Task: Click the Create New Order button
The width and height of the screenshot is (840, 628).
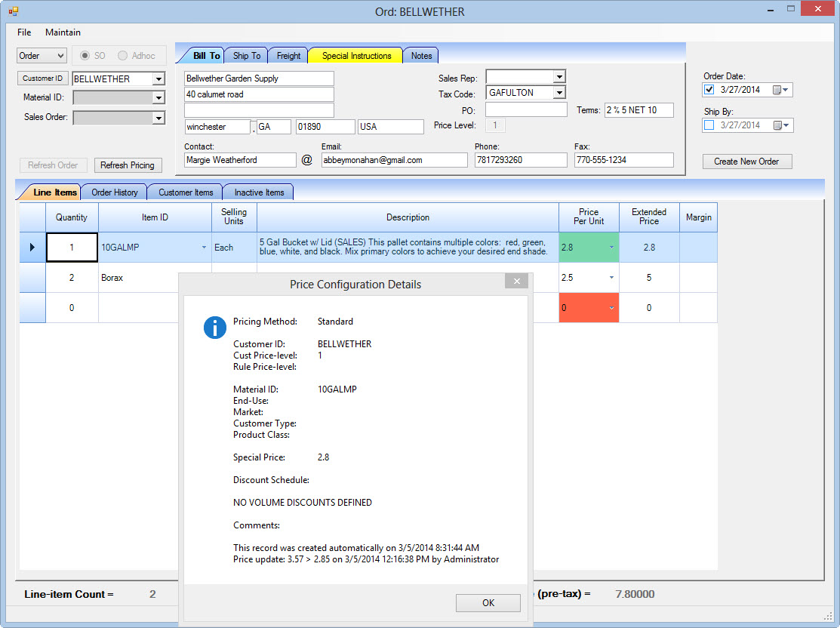Action: tap(746, 162)
